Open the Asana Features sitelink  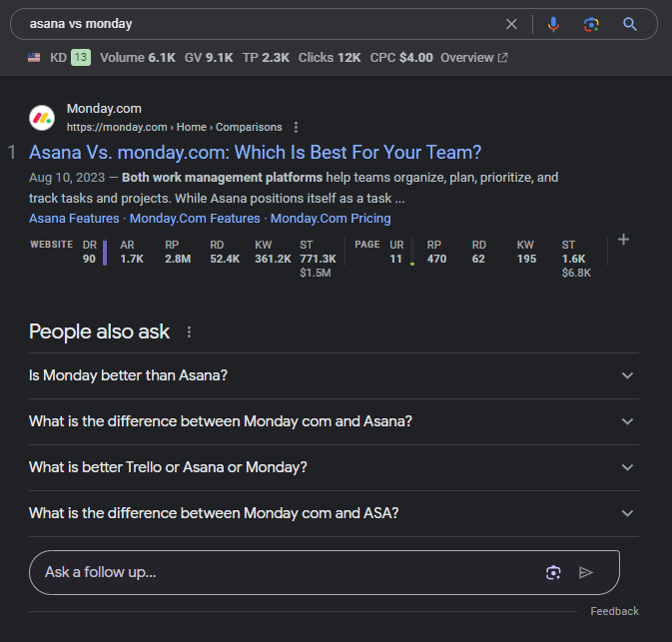[74, 219]
